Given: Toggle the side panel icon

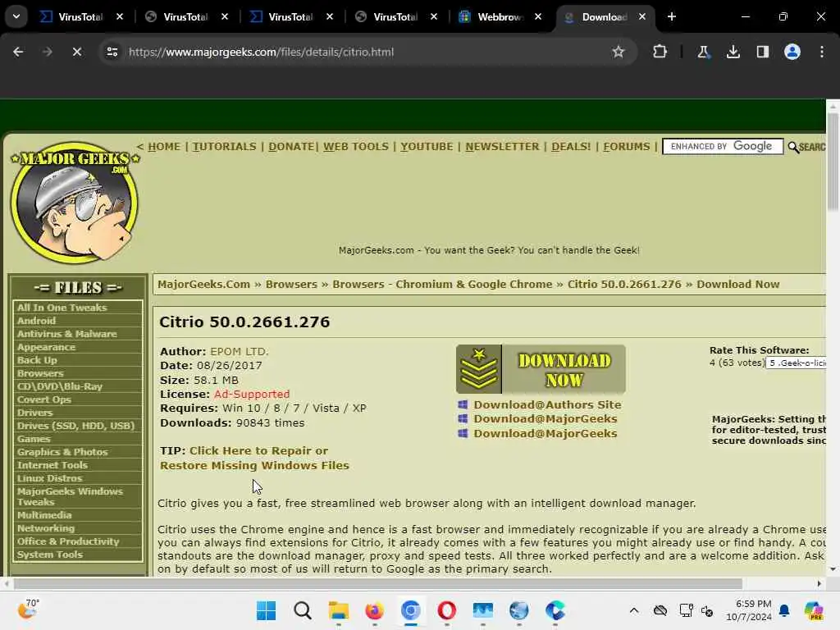Looking at the screenshot, I should [x=762, y=52].
